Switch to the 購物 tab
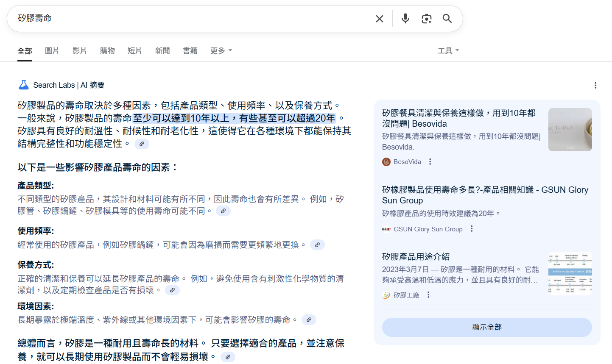612x364 pixels. click(x=107, y=50)
